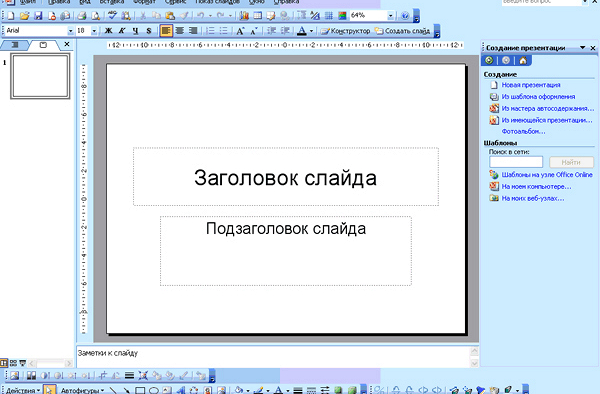This screenshot has width=600, height=394.
Task: Open the font size 18 dropdown
Action: tap(94, 31)
